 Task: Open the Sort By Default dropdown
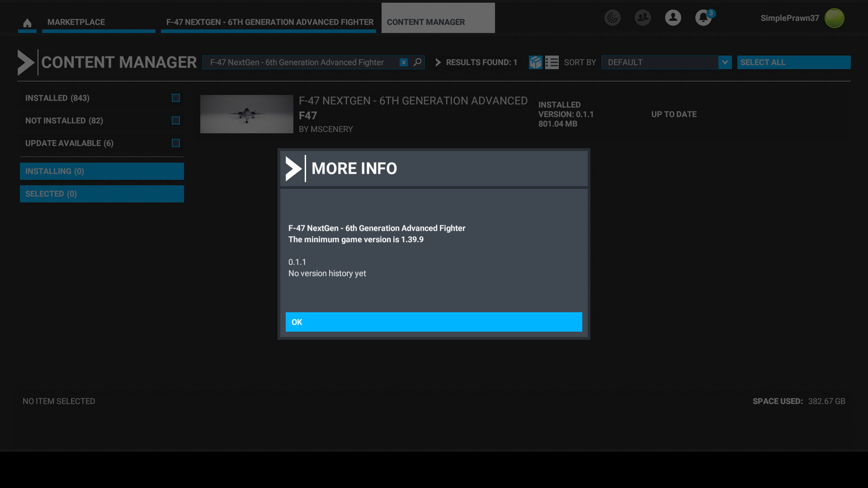tap(666, 62)
